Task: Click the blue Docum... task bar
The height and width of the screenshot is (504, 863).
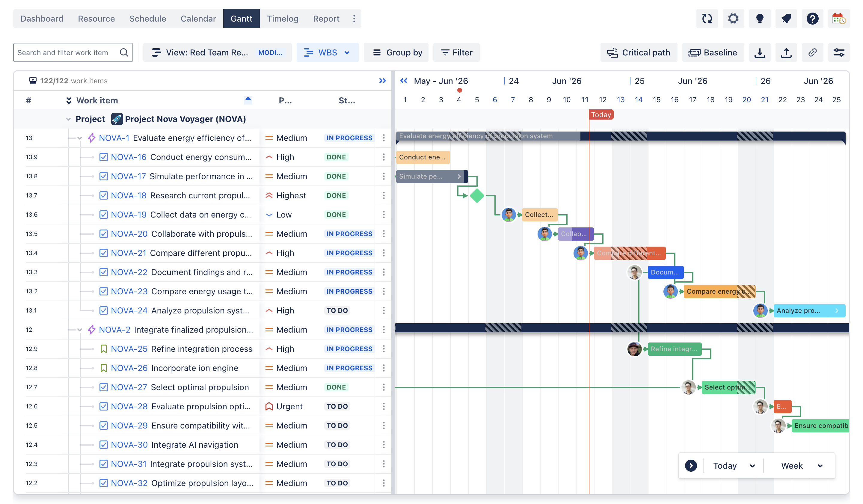Action: pyautogui.click(x=666, y=272)
